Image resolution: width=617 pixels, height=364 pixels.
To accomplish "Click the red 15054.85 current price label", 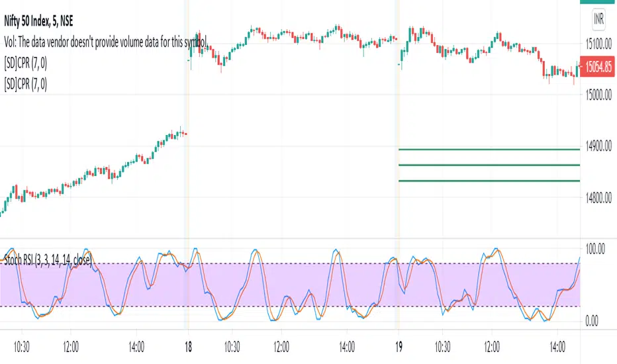I will pyautogui.click(x=598, y=66).
